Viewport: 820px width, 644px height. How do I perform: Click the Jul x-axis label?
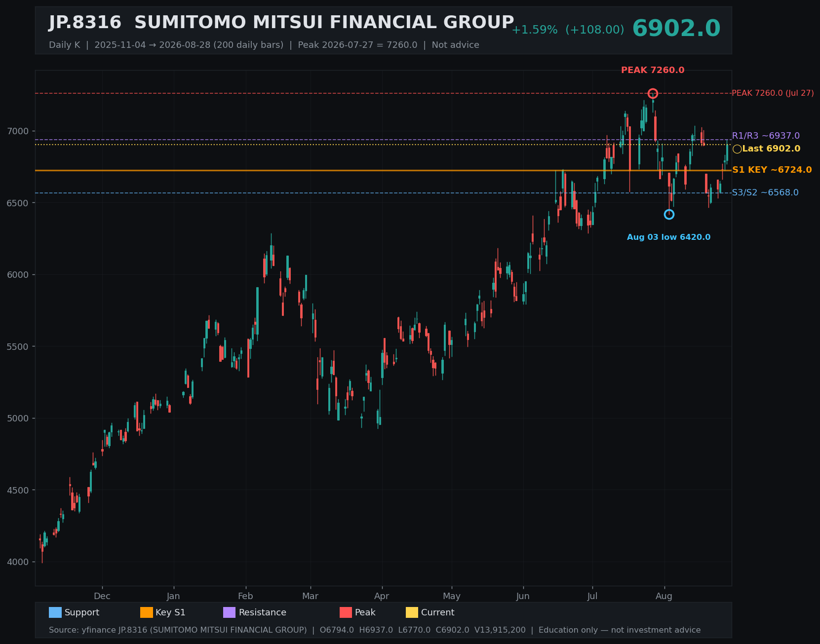[592, 596]
